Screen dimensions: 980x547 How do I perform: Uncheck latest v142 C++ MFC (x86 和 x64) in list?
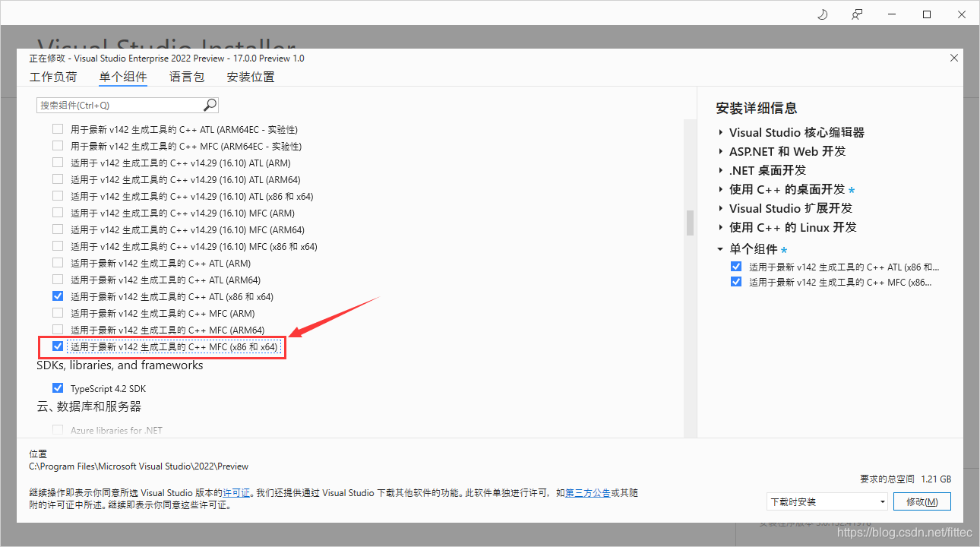pyautogui.click(x=58, y=346)
